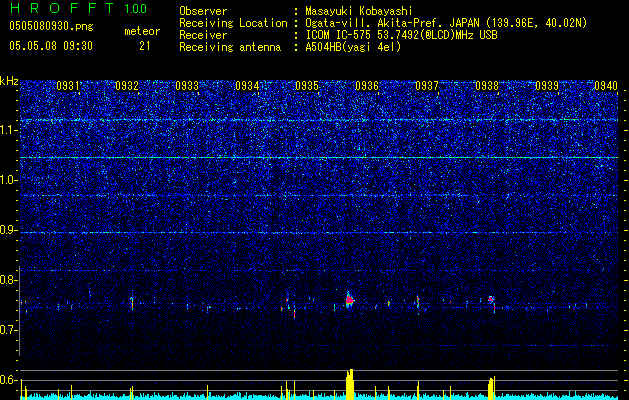Select the 0.9 frequency axis label
The height and width of the screenshot is (400, 629).
click(x=9, y=230)
